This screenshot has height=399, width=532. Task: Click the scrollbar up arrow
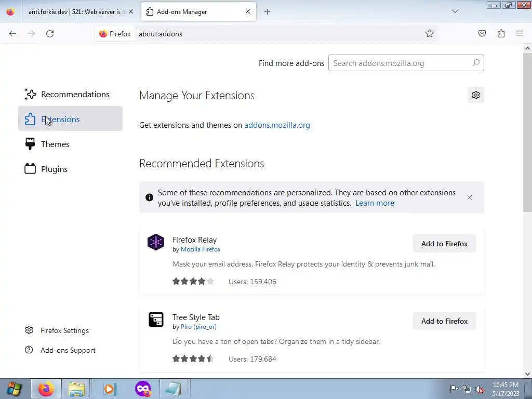point(527,48)
